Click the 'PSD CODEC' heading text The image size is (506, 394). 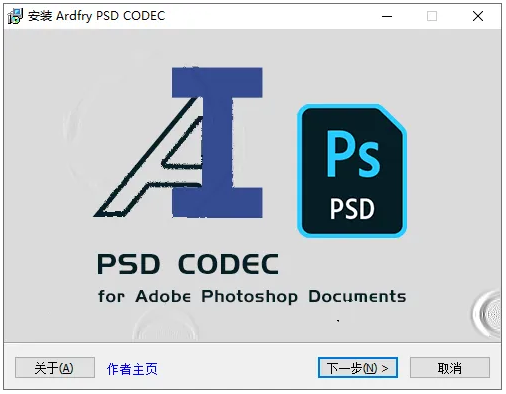(x=188, y=264)
